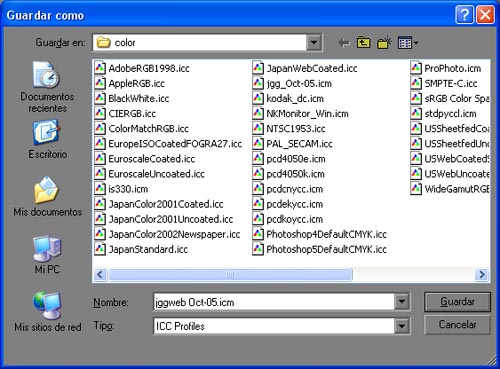Click the pcdekycc.icm file name
The width and height of the screenshot is (500, 369).
(x=295, y=204)
